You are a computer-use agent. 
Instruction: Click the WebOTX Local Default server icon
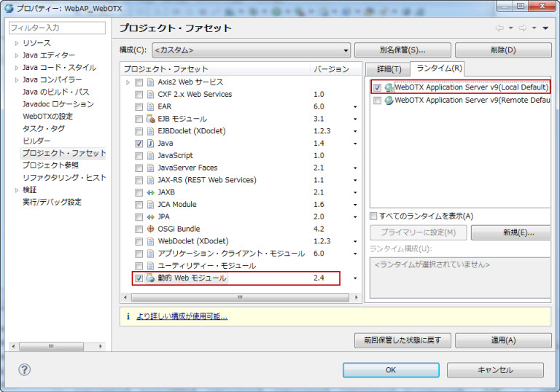(389, 87)
